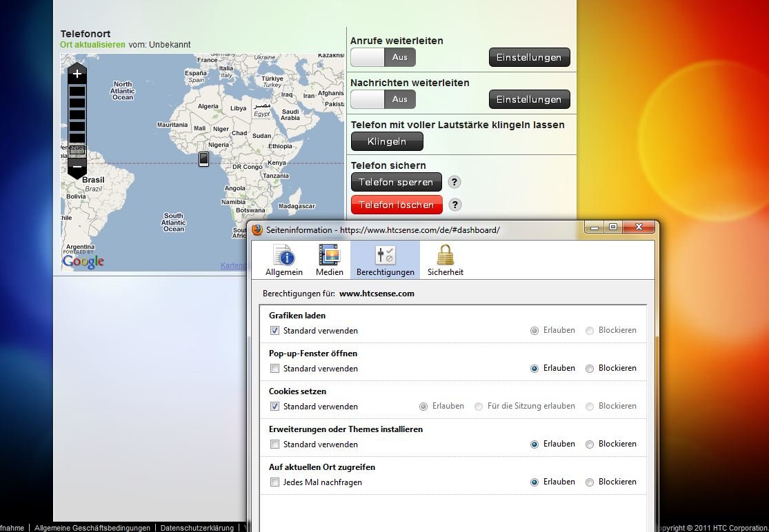The image size is (769, 532).
Task: Click the Grafiken laden heading
Action: click(297, 316)
